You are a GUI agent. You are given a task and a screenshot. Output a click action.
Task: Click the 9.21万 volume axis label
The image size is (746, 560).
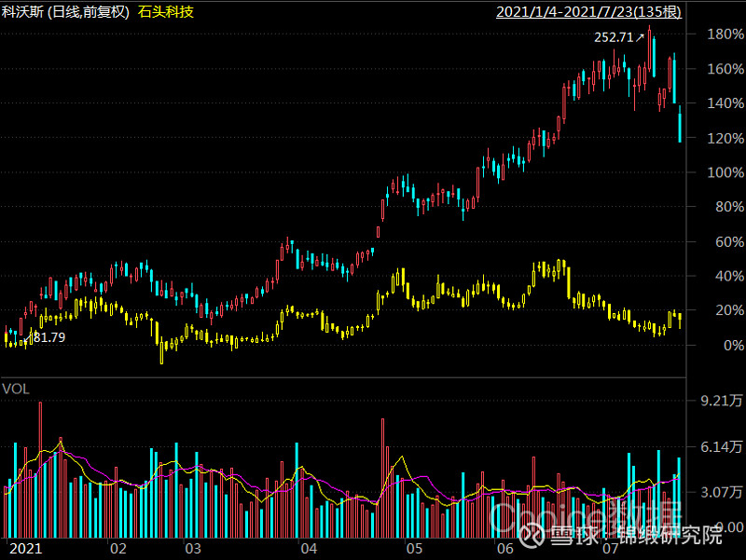click(722, 401)
